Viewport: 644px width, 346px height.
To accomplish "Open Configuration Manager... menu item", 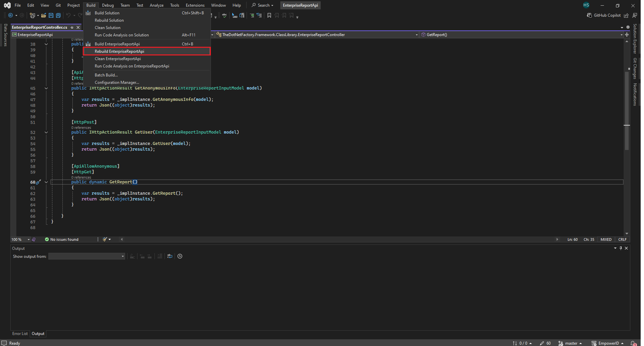I will tap(147, 82).
